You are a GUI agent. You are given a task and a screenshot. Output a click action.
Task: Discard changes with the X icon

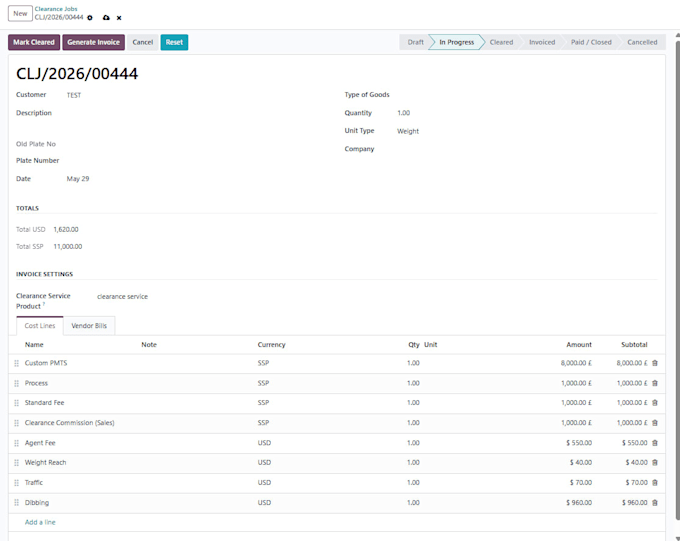(x=119, y=18)
